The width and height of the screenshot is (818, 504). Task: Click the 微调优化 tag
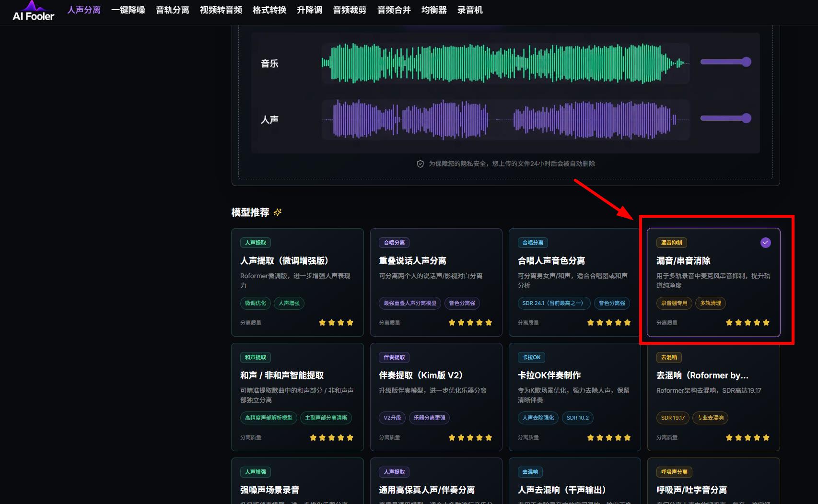pyautogui.click(x=256, y=303)
